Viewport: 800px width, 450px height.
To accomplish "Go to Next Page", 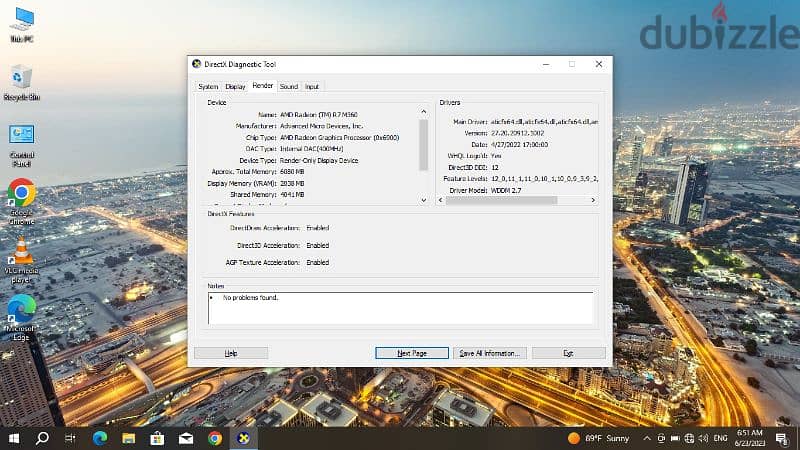I will tap(412, 353).
